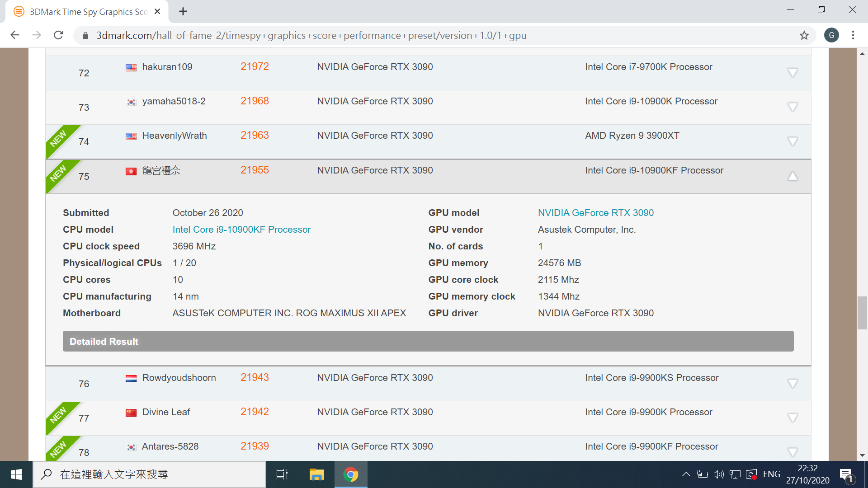Click Intel Core i7-9700K Processor text

[648, 67]
